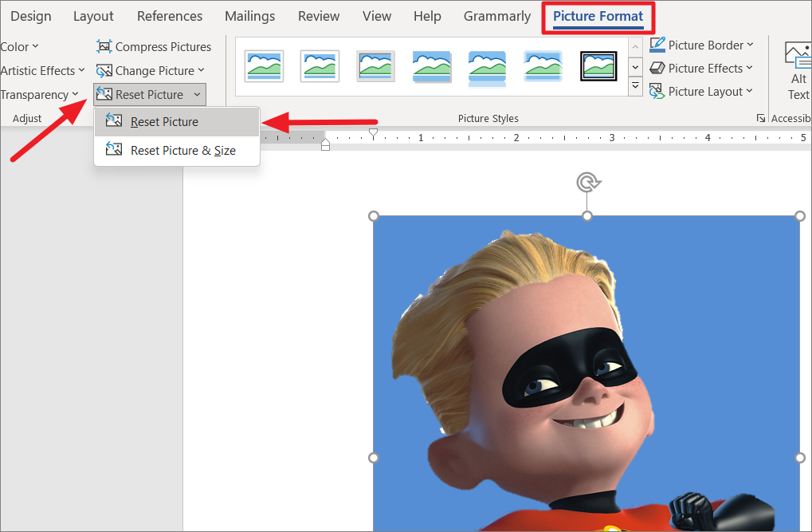
Task: Click the first line indent marker on ruler
Action: 374,134
